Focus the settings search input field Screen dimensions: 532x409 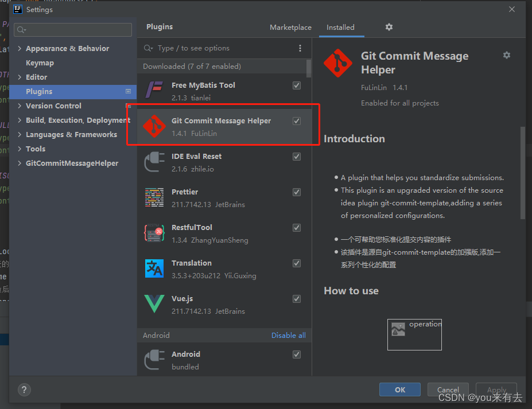pyautogui.click(x=73, y=30)
